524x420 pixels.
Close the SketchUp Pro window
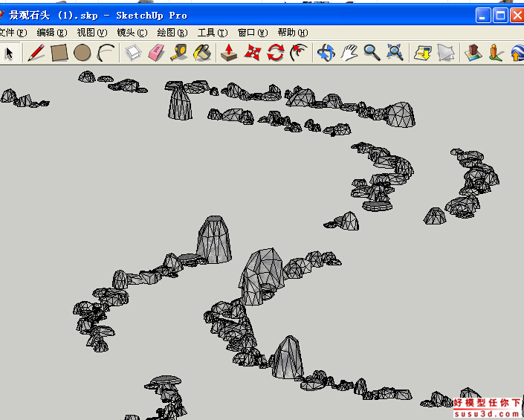[x=517, y=16]
